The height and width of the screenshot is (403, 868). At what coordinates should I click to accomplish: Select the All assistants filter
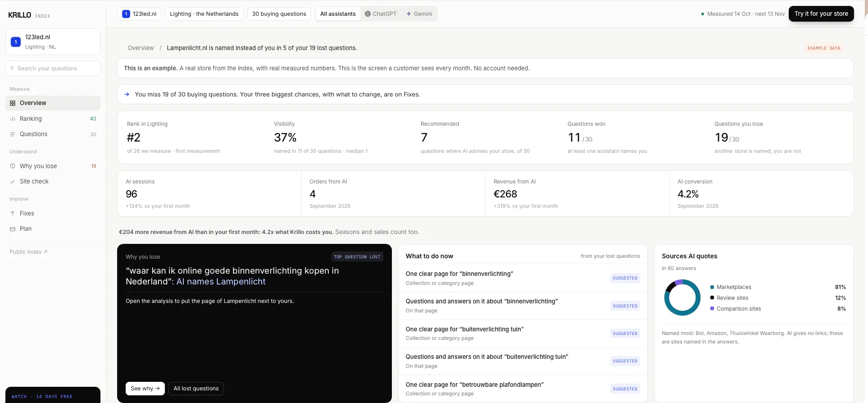click(338, 14)
